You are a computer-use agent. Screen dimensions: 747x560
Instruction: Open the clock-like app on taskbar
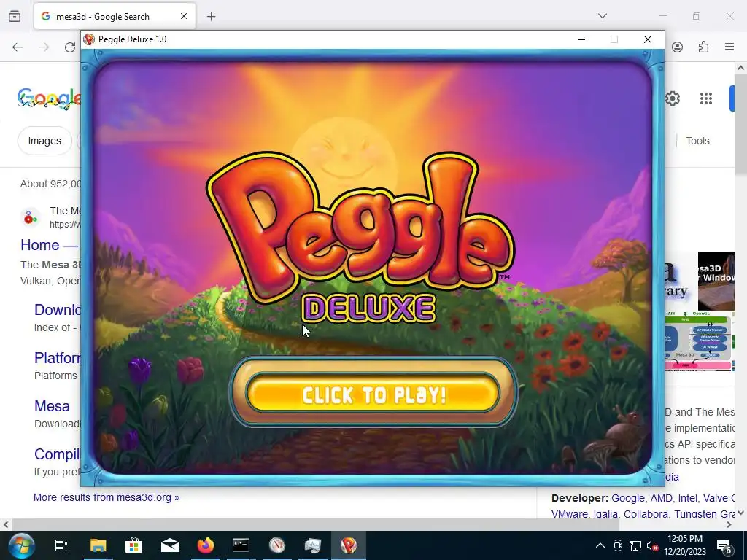(276, 545)
